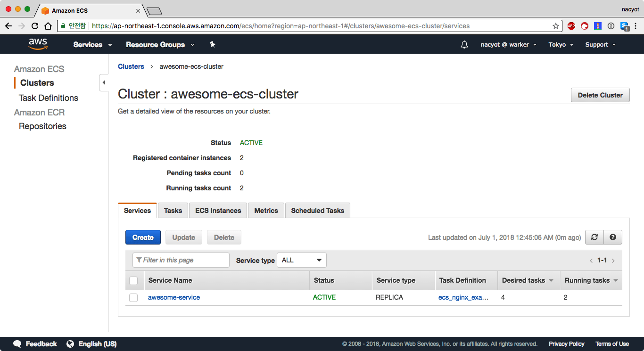
Task: Open the awesome-service link
Action: pyautogui.click(x=174, y=297)
